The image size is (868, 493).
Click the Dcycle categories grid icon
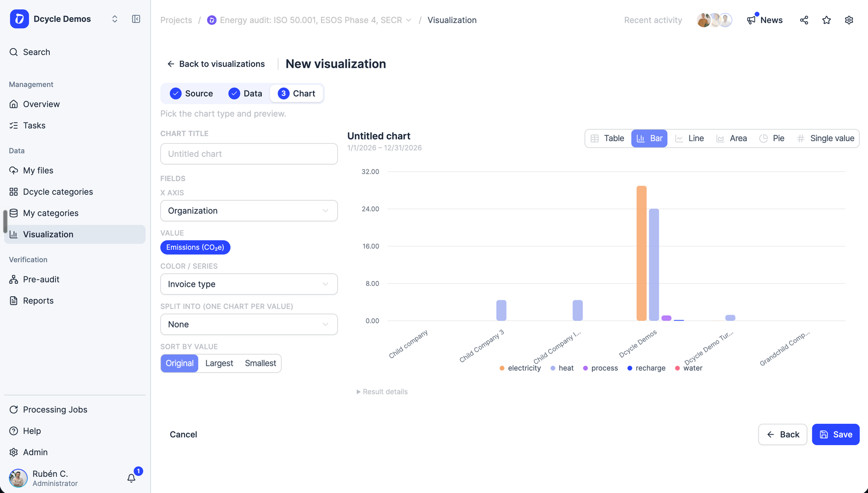click(x=14, y=192)
